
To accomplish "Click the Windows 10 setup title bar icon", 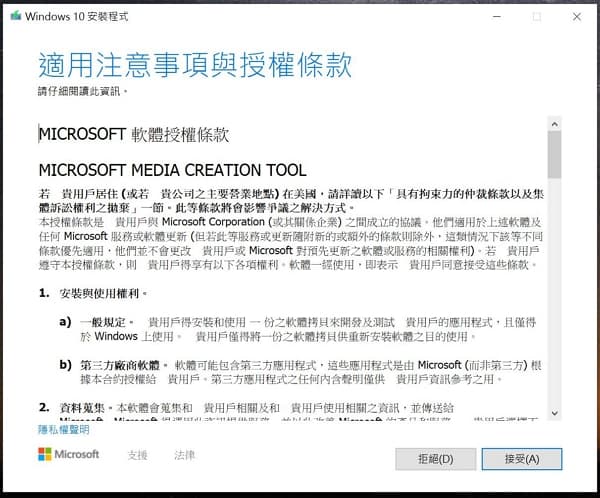I will [16, 16].
